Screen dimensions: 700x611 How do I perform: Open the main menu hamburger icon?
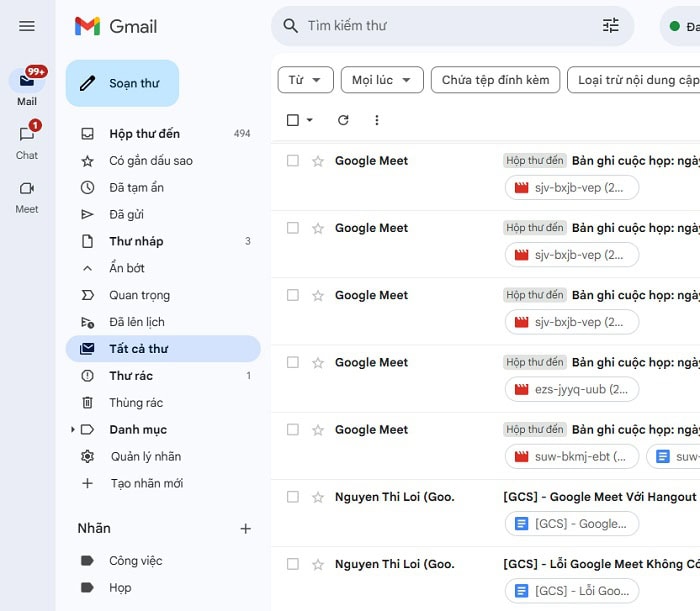(x=27, y=26)
